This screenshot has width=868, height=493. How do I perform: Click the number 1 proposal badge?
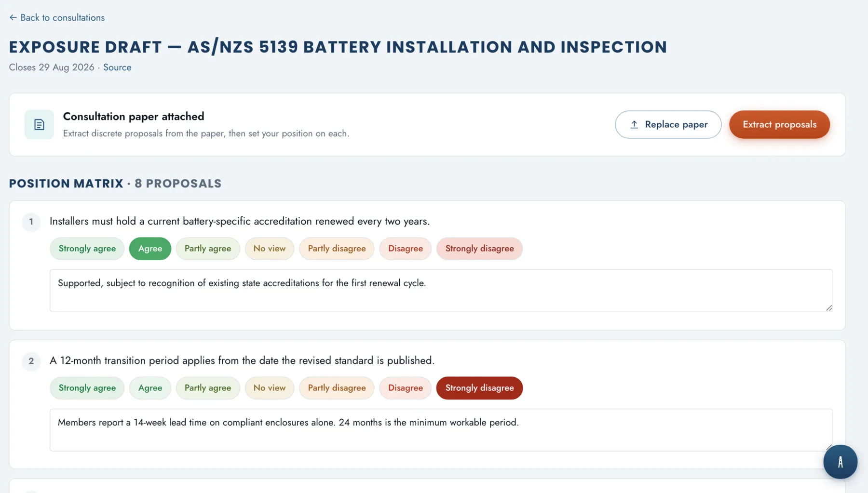[31, 222]
